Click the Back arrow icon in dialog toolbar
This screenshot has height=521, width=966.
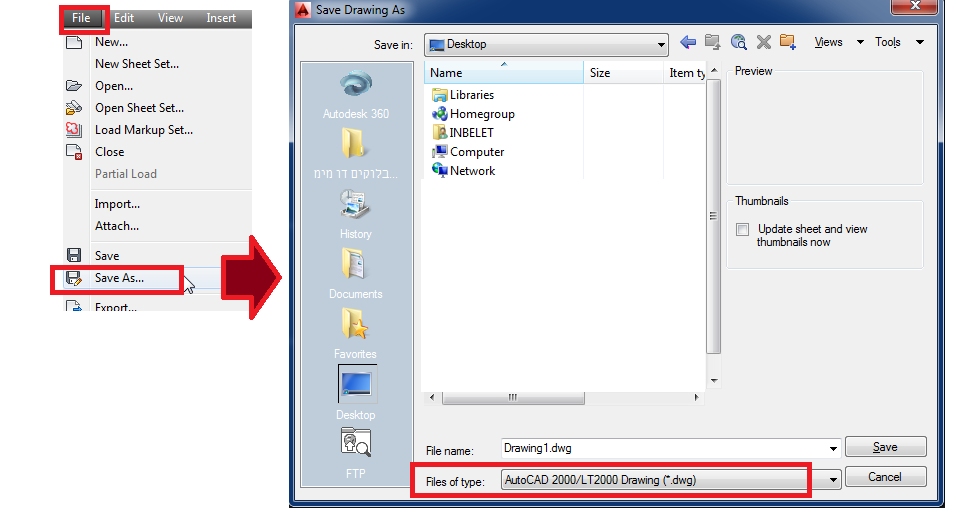pyautogui.click(x=687, y=42)
